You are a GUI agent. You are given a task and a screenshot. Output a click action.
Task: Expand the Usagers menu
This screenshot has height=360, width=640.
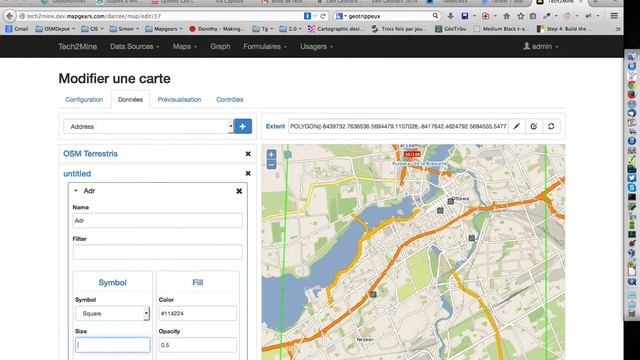pos(316,47)
